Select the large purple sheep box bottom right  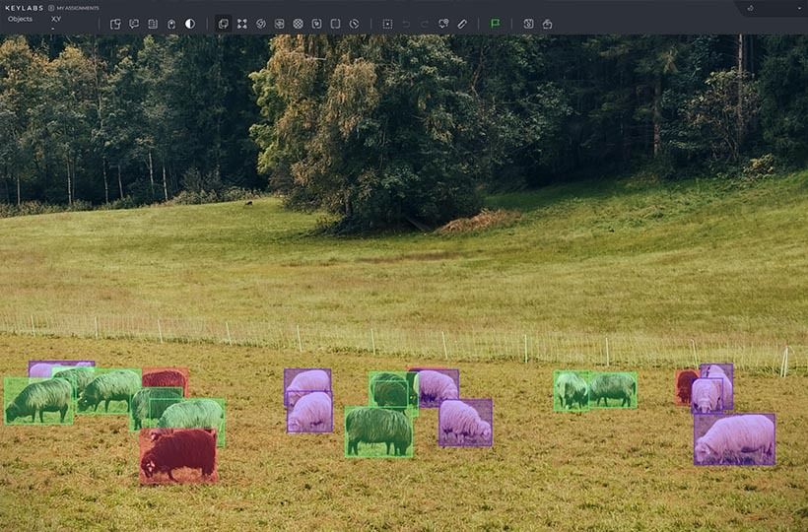pos(734,439)
